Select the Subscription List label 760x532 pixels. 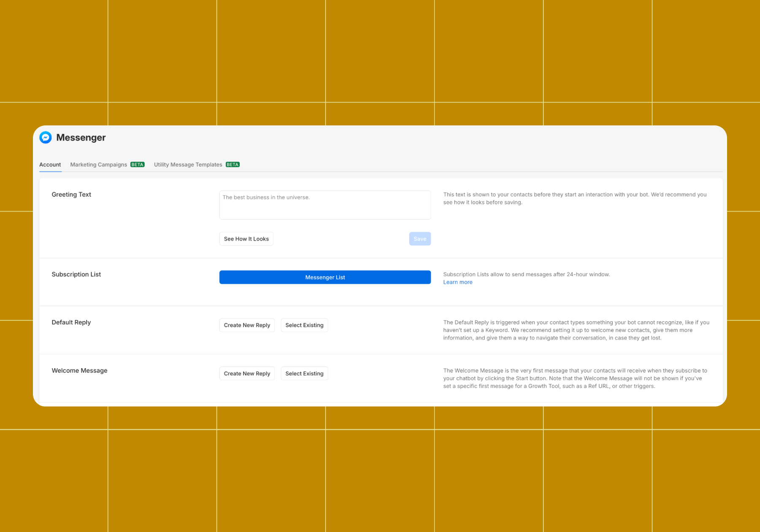click(x=76, y=274)
